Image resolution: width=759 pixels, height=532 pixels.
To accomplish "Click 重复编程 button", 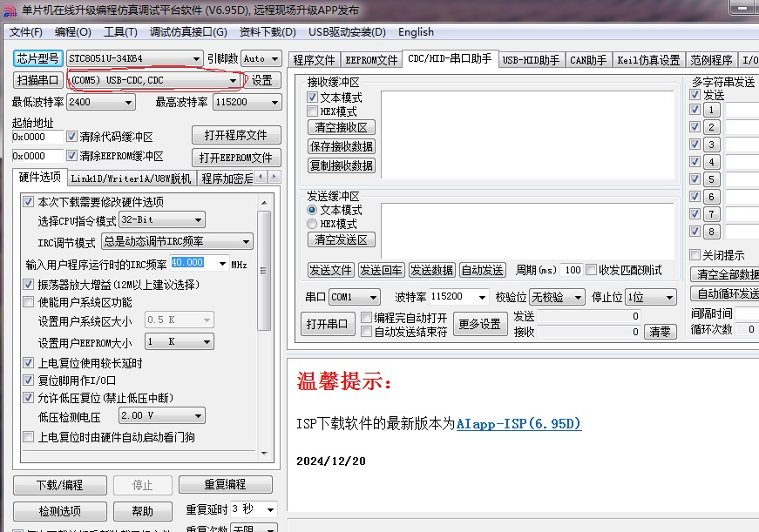I will [x=226, y=484].
